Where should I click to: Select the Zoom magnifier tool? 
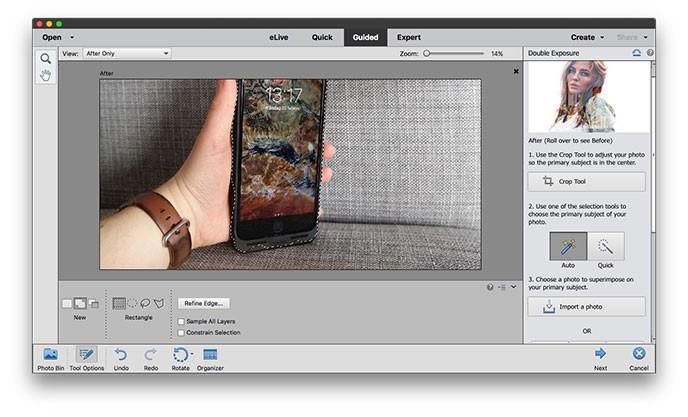(x=45, y=58)
